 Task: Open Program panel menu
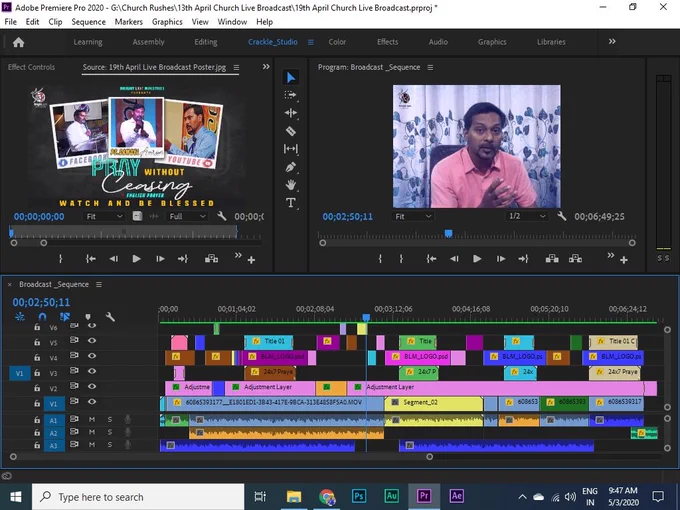430,68
